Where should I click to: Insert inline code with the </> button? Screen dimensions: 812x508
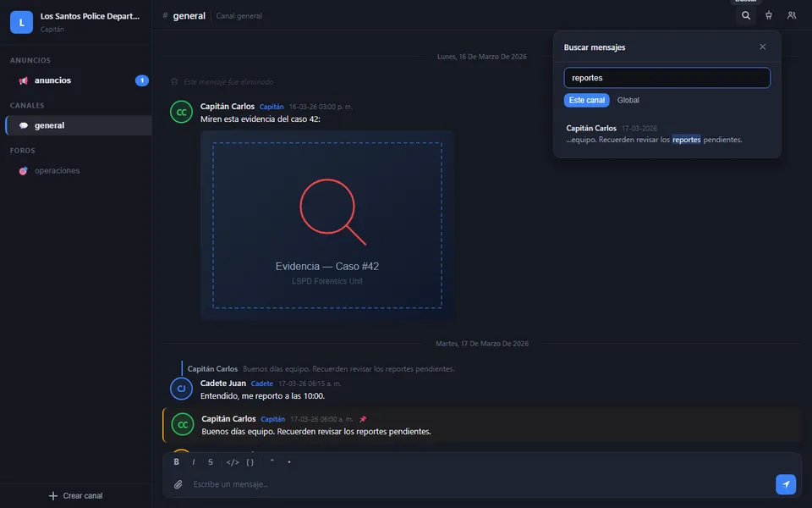coord(233,462)
